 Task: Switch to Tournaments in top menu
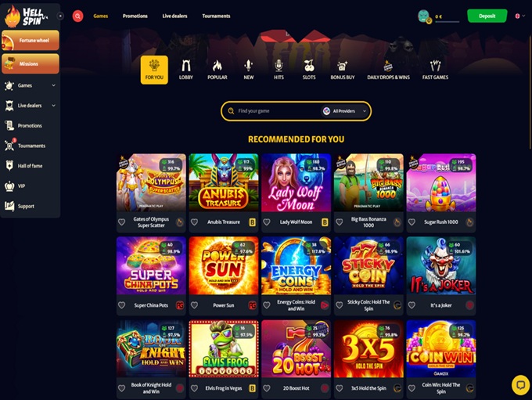click(216, 16)
